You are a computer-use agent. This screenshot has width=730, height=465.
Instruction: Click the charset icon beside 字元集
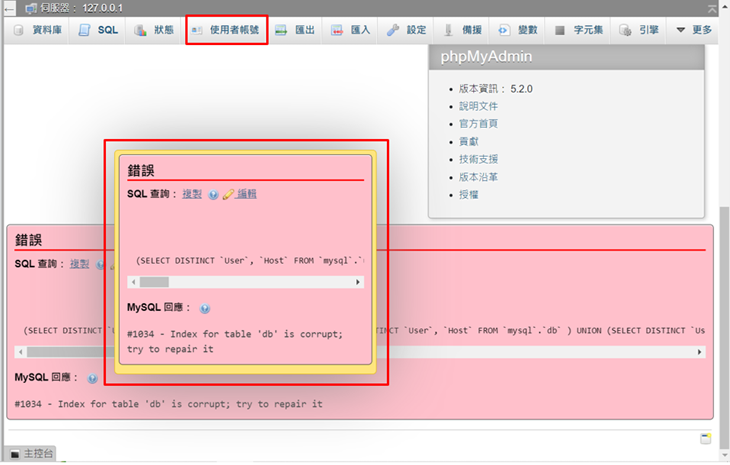point(560,31)
